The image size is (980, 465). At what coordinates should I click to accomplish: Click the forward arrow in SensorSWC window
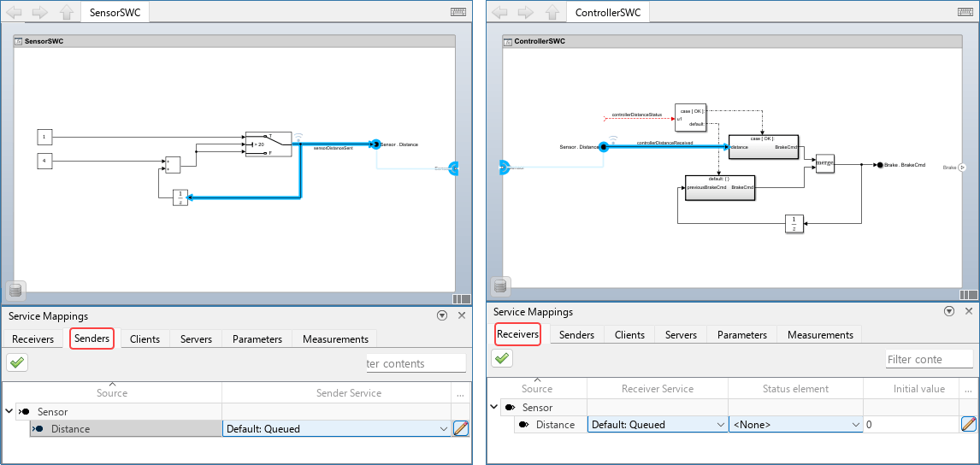click(40, 12)
